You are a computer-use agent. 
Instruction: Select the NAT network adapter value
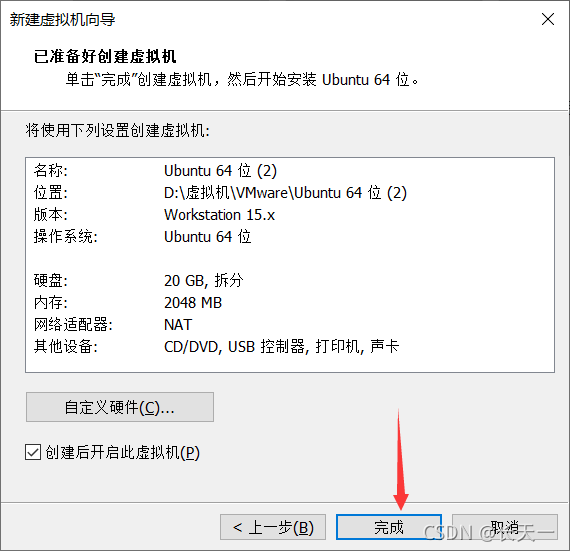point(177,325)
